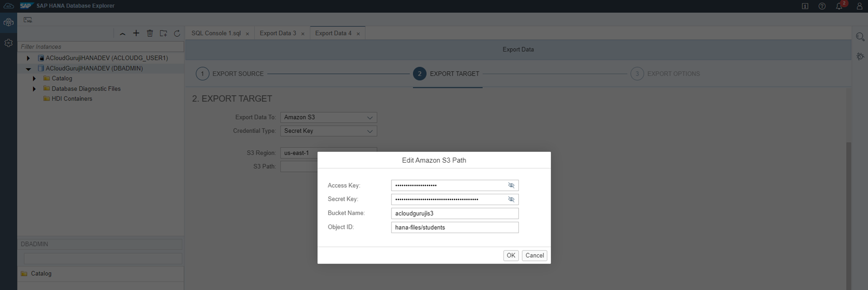Click the Bucket Name input field
This screenshot has width=868, height=290.
click(454, 213)
